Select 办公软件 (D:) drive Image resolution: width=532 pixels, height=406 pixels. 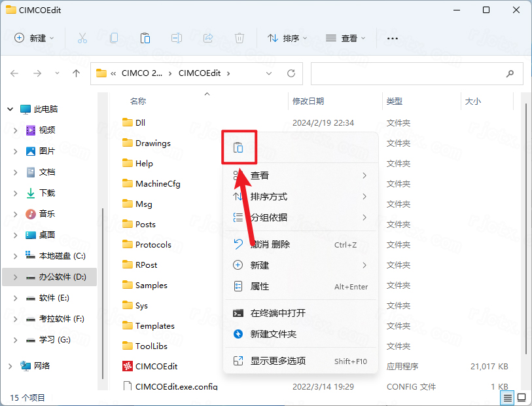point(50,277)
